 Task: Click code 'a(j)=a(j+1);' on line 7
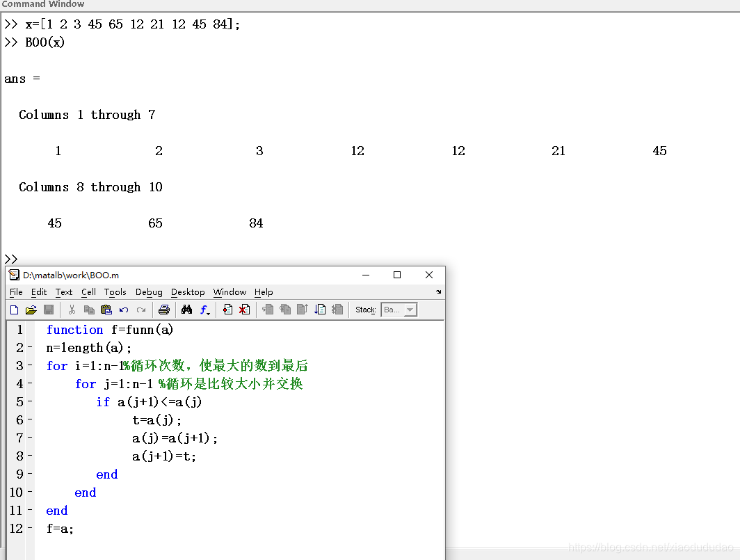(175, 438)
